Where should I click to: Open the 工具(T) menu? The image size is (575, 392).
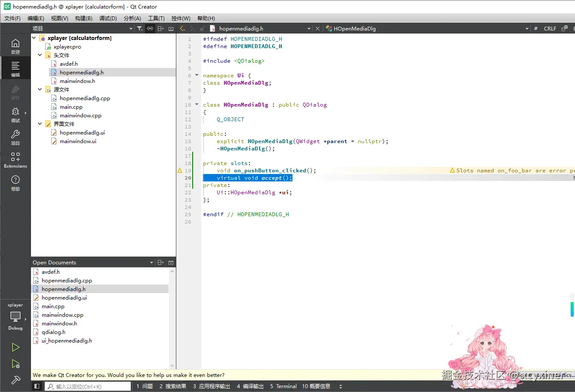[156, 18]
